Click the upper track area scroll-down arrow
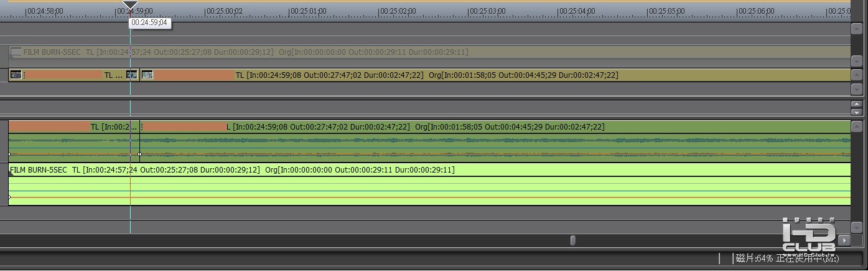The height and width of the screenshot is (271, 868). [x=856, y=61]
